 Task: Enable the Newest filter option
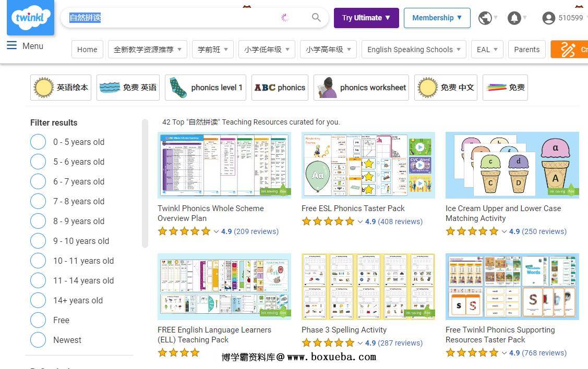click(38, 340)
